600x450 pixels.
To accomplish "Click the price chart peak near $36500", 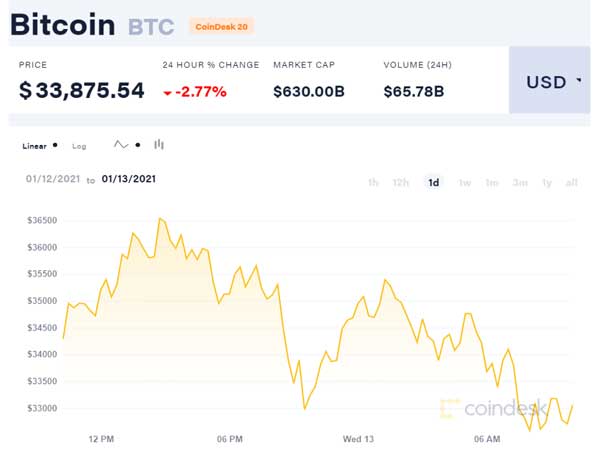I will [x=159, y=218].
